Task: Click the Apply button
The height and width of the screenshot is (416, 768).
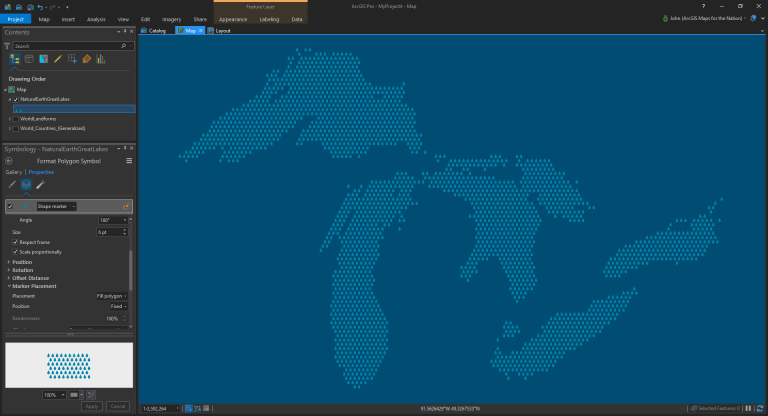Action: point(92,406)
